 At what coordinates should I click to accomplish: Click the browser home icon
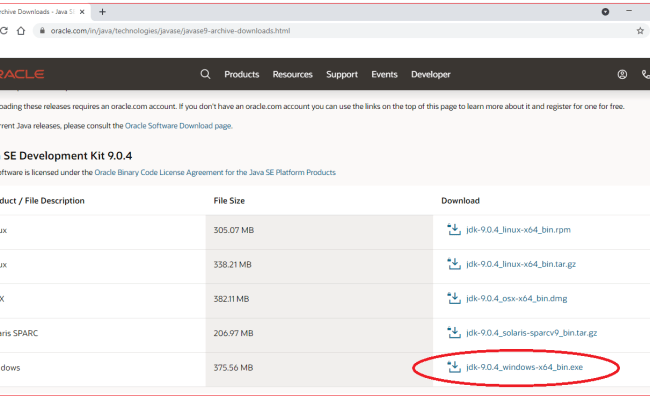coord(21,31)
